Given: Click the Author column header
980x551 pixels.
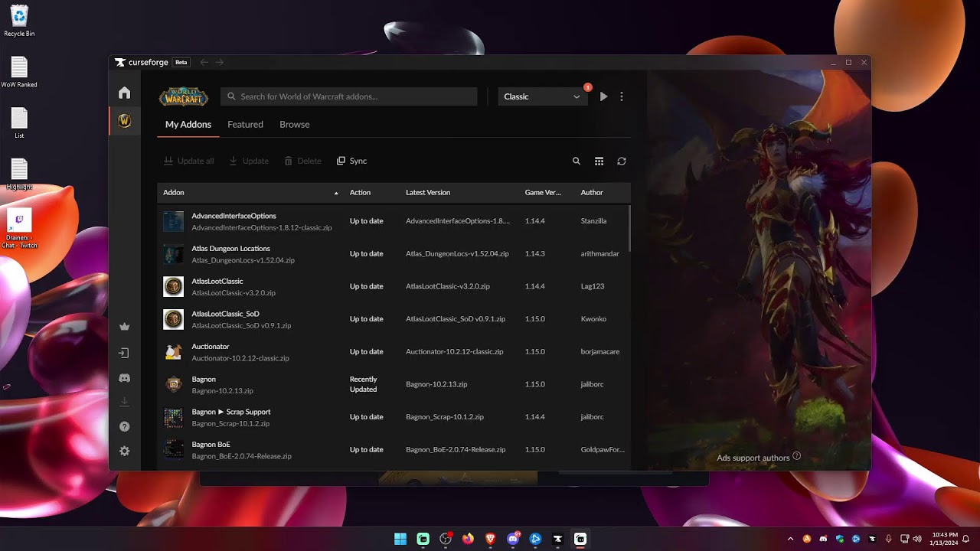Looking at the screenshot, I should click(592, 192).
